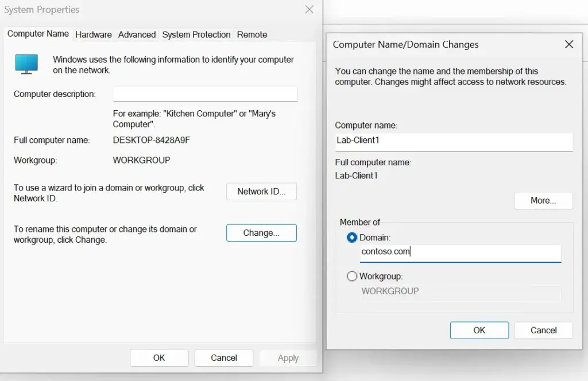Image resolution: width=588 pixels, height=381 pixels.
Task: Open the Advanced tab
Action: point(137,34)
